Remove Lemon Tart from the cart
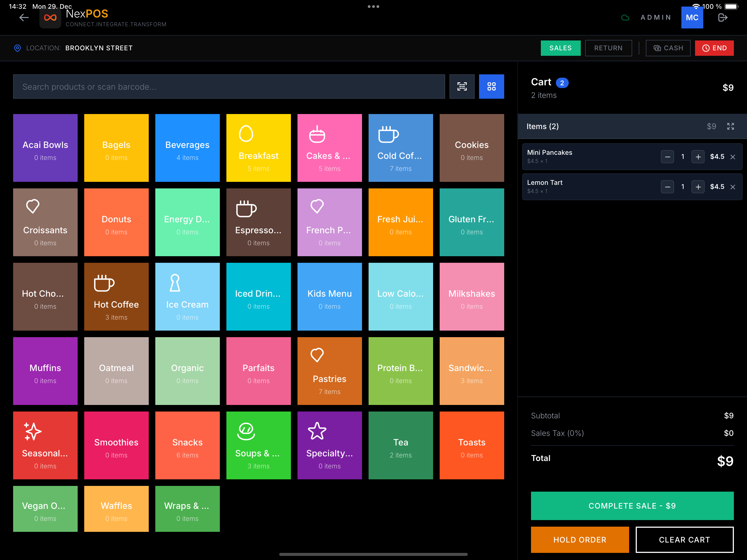747x560 pixels. point(733,187)
